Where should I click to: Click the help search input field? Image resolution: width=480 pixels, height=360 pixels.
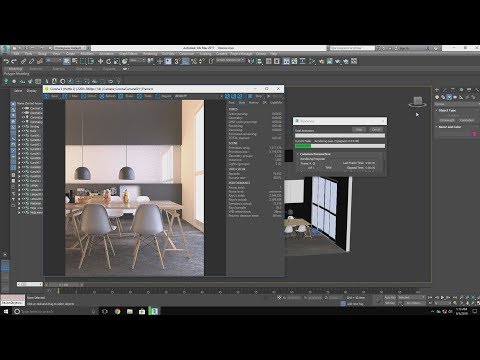(x=353, y=48)
